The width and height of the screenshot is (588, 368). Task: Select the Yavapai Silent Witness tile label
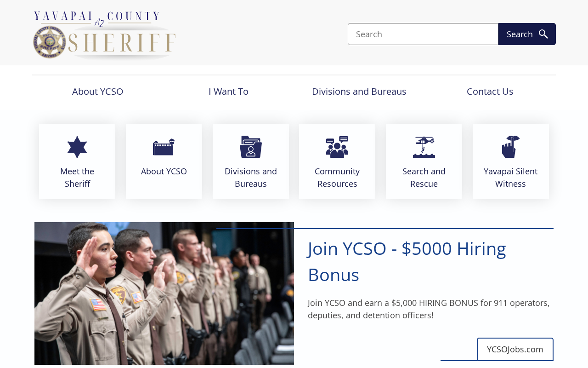click(x=511, y=178)
